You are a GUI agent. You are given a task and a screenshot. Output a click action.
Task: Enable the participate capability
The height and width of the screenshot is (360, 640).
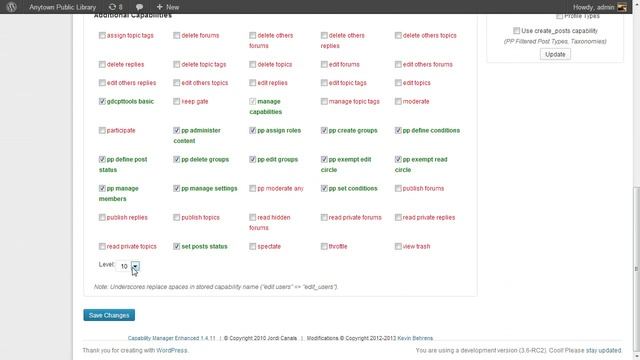click(x=102, y=131)
